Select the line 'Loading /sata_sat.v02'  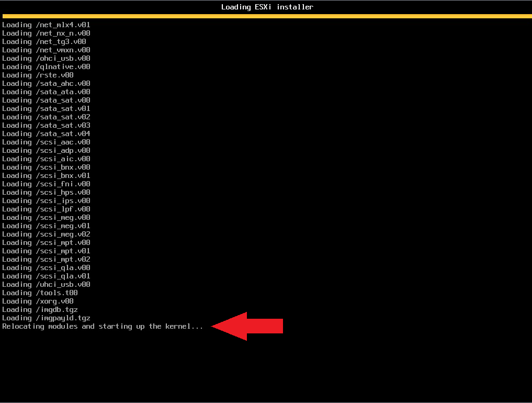click(x=46, y=117)
